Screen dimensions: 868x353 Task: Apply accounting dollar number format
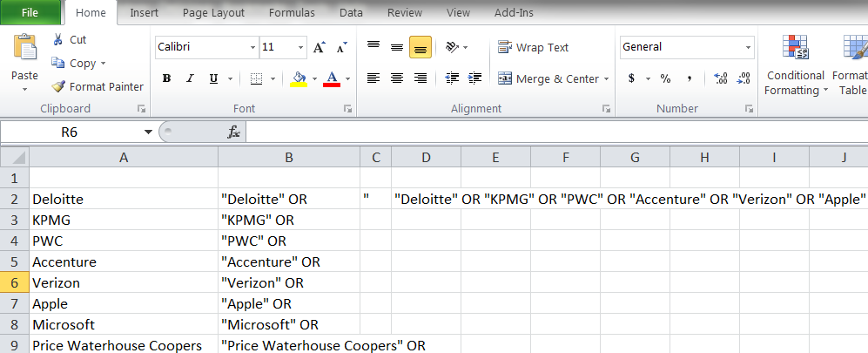(631, 78)
